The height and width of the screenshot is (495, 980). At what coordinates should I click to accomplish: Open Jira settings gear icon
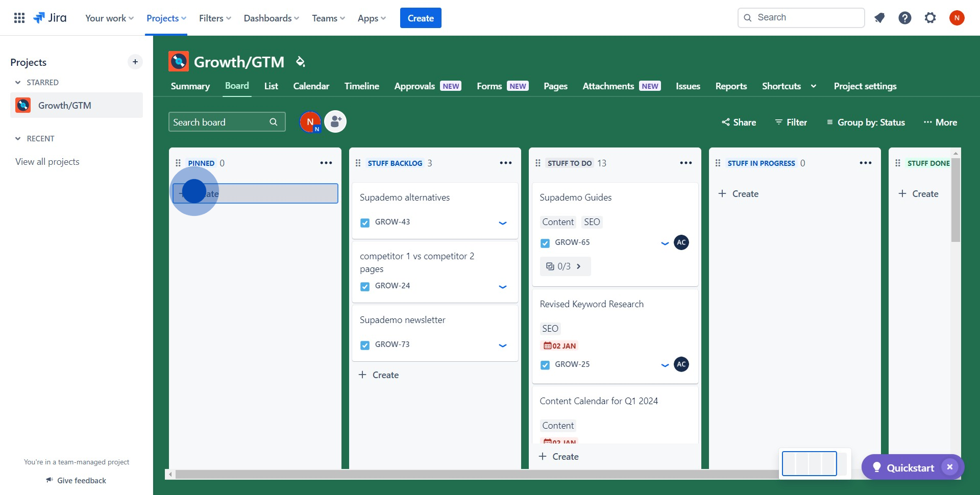click(930, 18)
